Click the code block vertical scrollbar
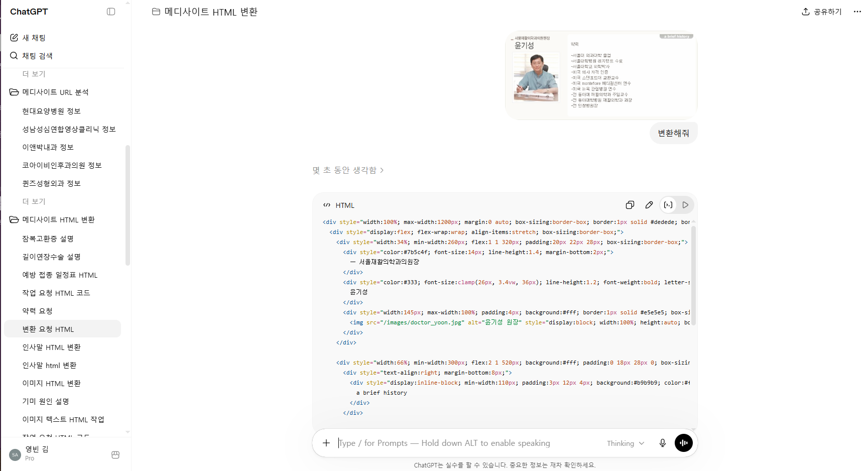Image resolution: width=868 pixels, height=471 pixels. click(x=694, y=276)
